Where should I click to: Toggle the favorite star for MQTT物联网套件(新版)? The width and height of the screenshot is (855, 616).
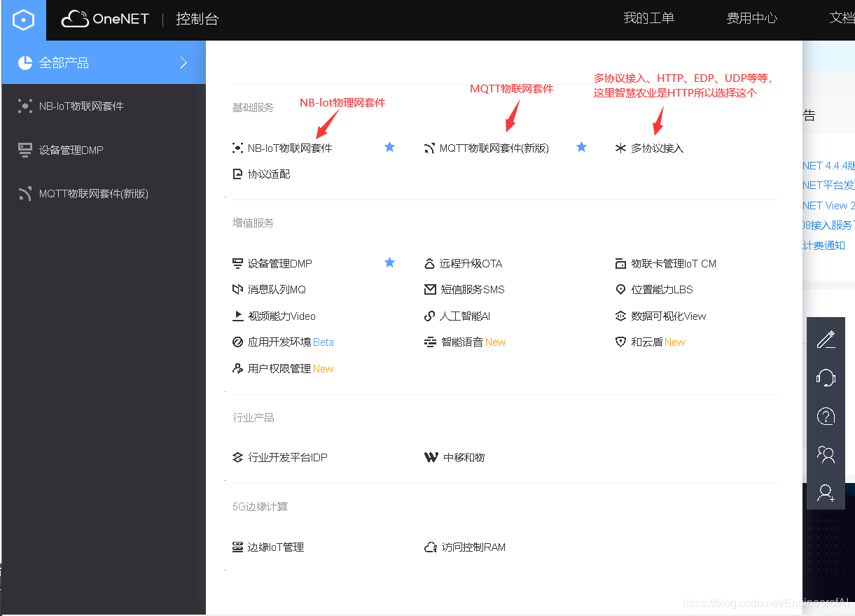click(x=581, y=147)
